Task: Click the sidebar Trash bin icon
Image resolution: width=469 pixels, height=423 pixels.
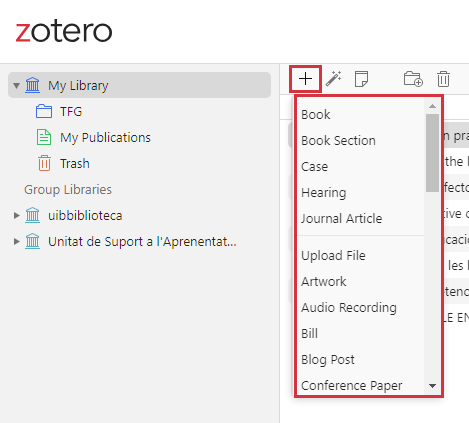Action: click(x=44, y=163)
